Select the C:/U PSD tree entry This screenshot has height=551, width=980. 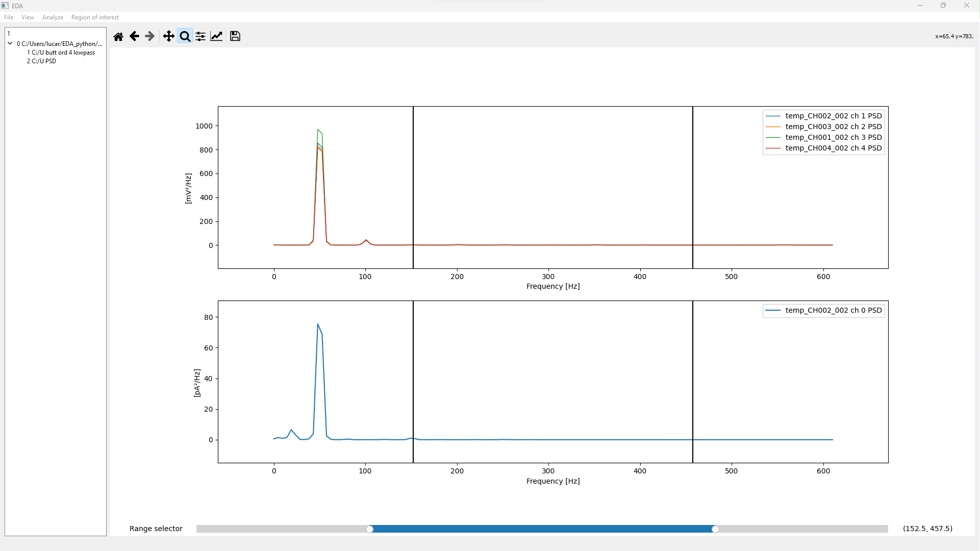(41, 61)
